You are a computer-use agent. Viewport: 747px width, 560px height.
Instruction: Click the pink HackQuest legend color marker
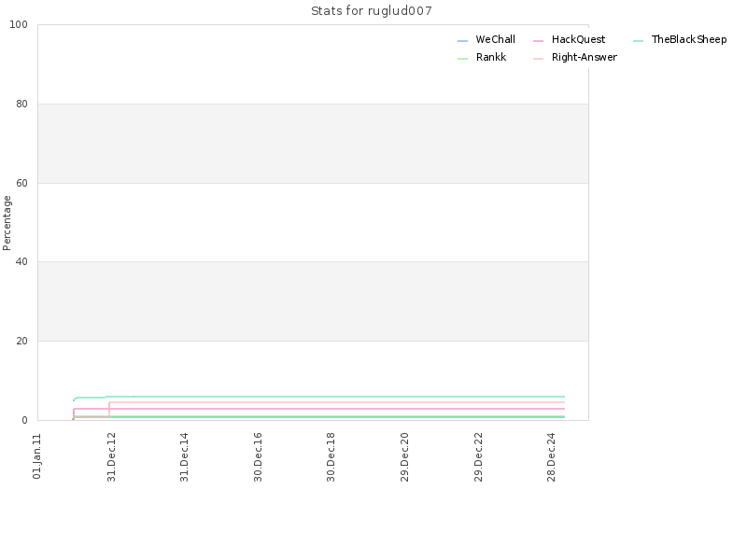click(539, 41)
